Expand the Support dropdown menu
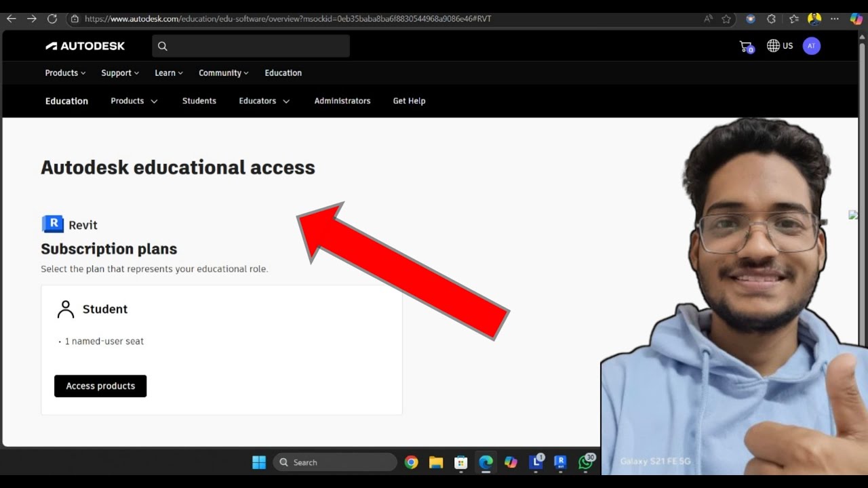 click(x=120, y=73)
